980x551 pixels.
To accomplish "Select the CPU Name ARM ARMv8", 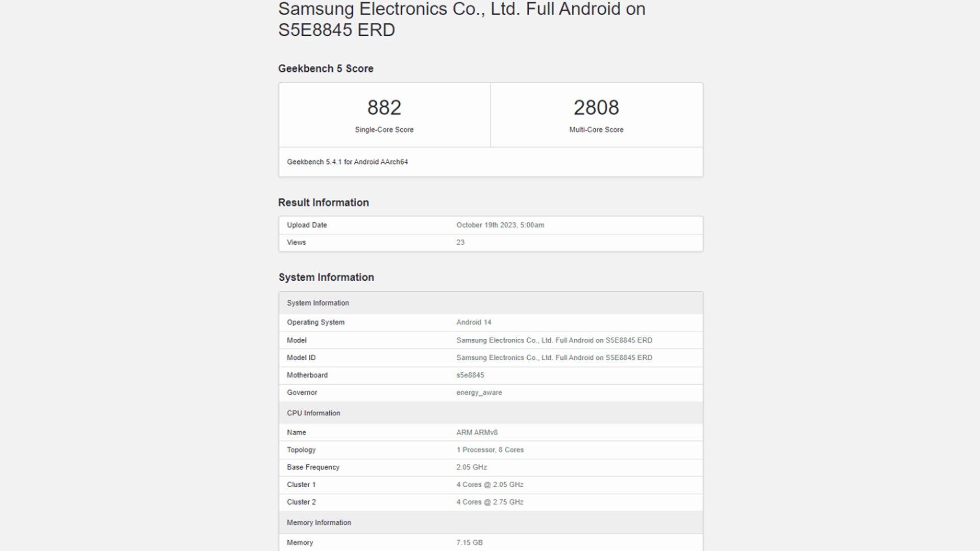I will (478, 432).
